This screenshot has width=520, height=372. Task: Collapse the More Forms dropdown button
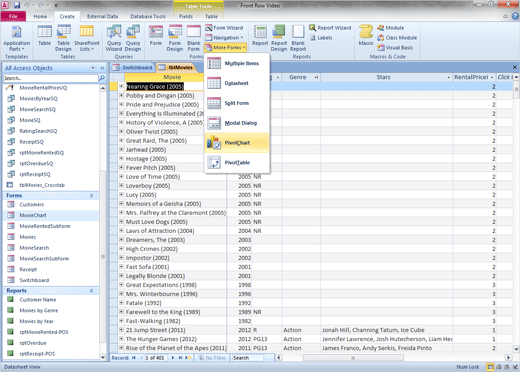click(225, 48)
